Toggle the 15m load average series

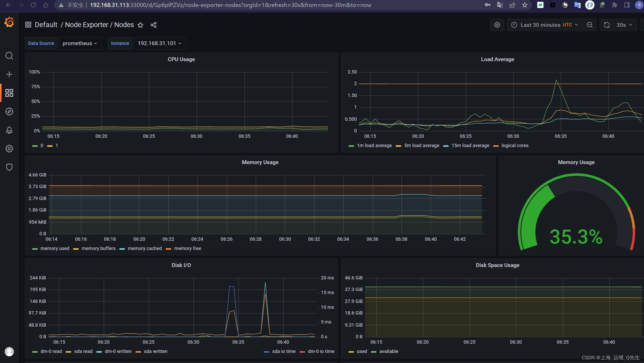470,146
